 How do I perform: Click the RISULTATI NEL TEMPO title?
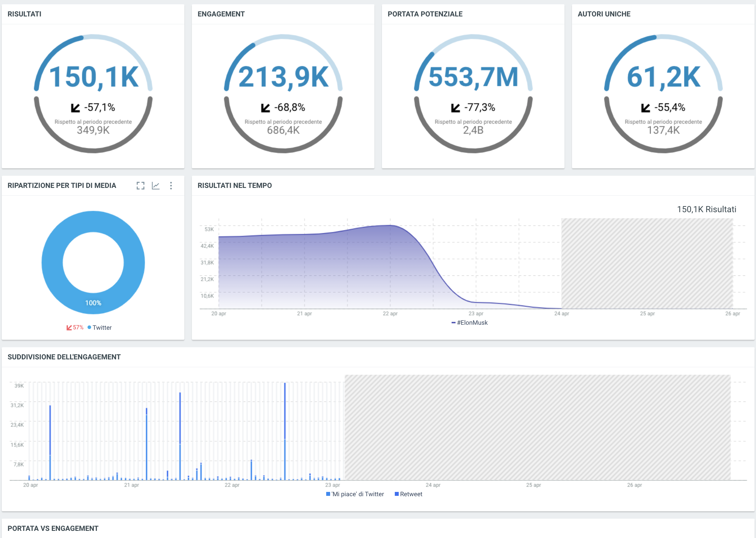click(x=235, y=185)
